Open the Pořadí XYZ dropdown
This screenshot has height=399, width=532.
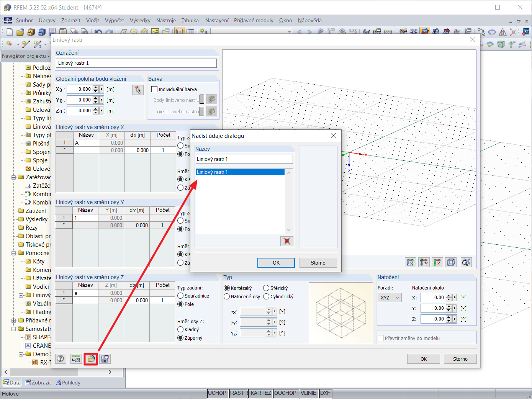390,298
